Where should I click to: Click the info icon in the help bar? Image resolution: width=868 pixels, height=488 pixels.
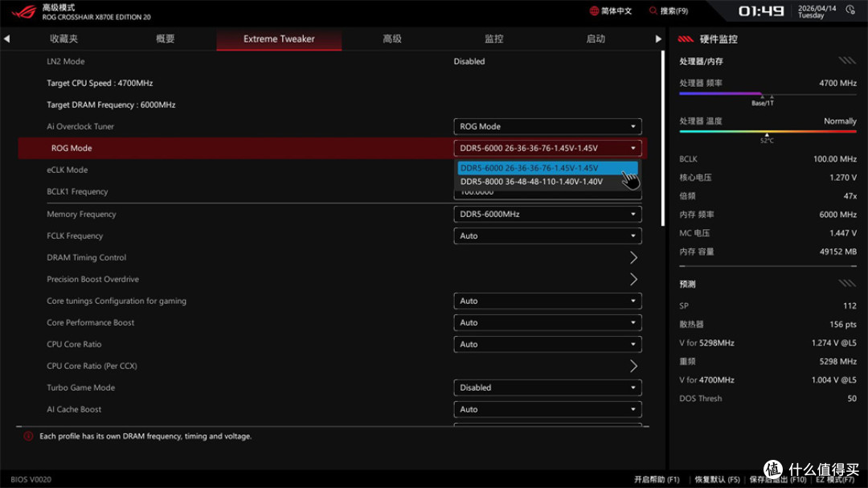pos(28,437)
